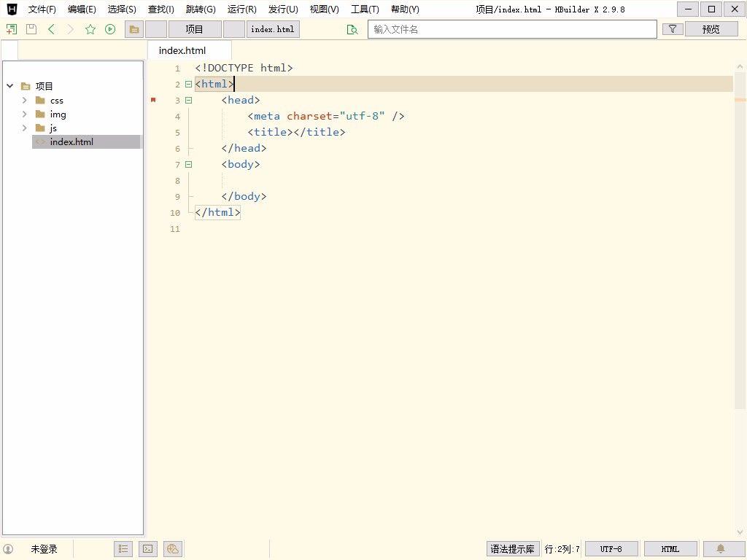The height and width of the screenshot is (560, 747).
Task: Click the save file icon
Action: pyautogui.click(x=31, y=29)
